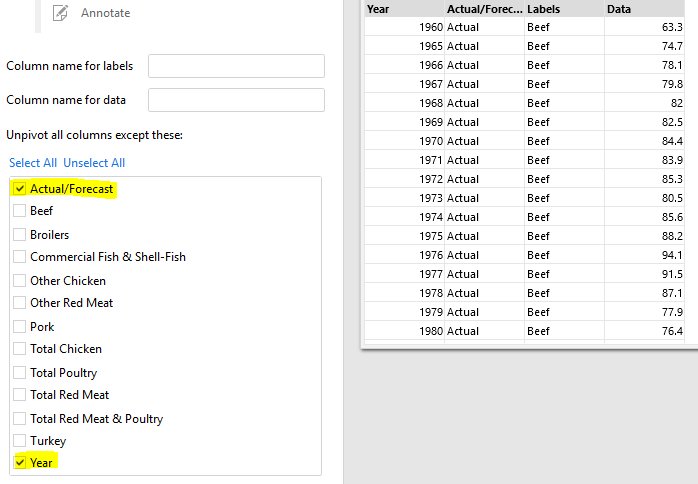Click the Column name for data field
Image resolution: width=698 pixels, height=484 pixels.
click(x=236, y=100)
